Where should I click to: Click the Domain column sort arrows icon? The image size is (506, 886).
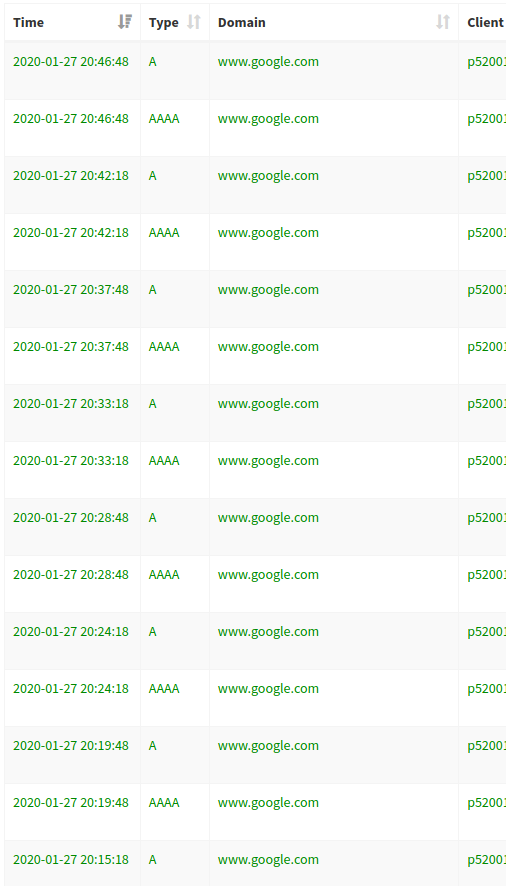coord(443,22)
